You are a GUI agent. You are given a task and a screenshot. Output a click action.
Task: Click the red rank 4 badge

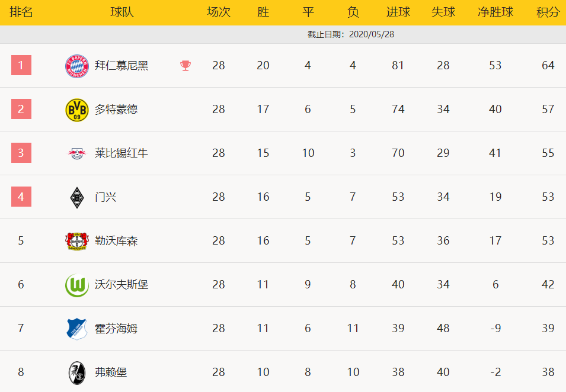pyautogui.click(x=21, y=197)
